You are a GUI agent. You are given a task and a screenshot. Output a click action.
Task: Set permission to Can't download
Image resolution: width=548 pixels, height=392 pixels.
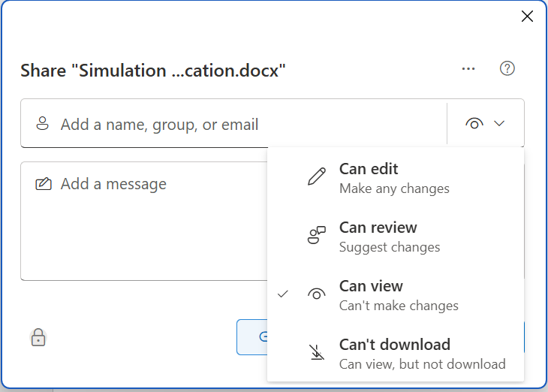pyautogui.click(x=395, y=353)
